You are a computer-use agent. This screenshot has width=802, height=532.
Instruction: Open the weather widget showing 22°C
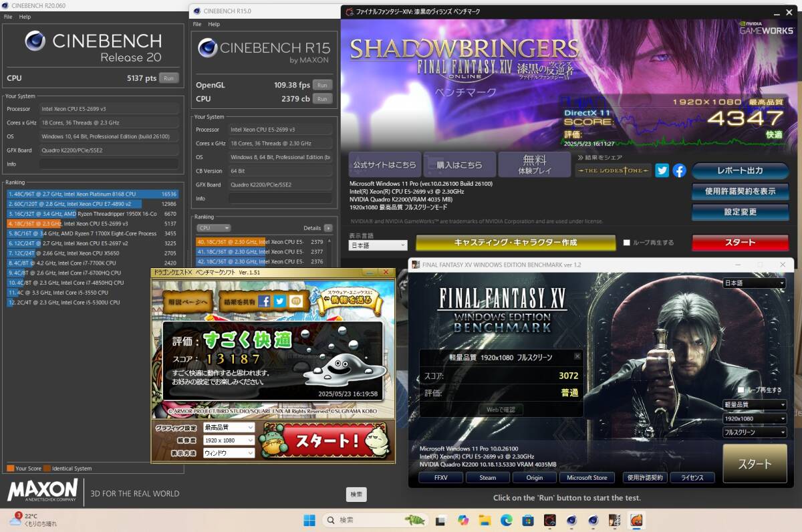(x=32, y=520)
